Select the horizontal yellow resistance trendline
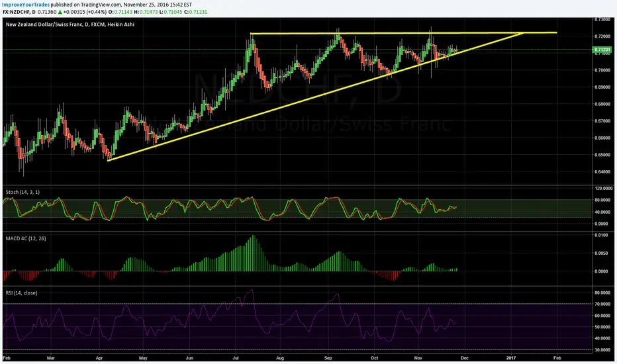The width and height of the screenshot is (617, 364). point(403,33)
